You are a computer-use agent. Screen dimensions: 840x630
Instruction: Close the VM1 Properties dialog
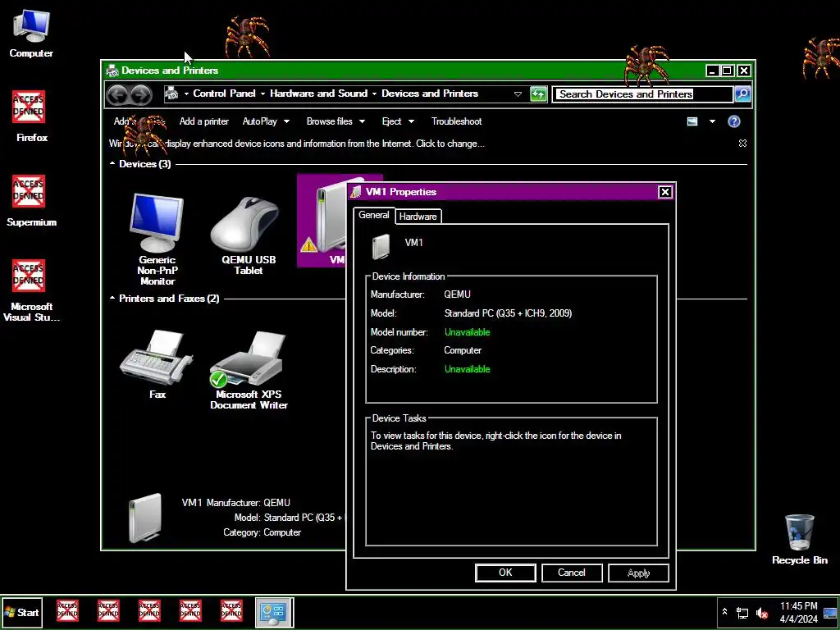click(x=664, y=192)
